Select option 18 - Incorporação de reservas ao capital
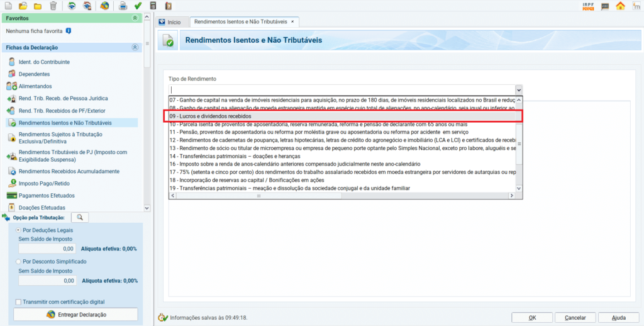Viewport: 644px width, 326px height. point(341,180)
